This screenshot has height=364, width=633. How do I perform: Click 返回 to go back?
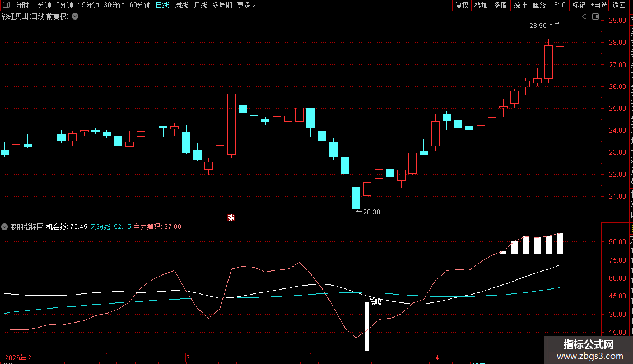(619, 5)
